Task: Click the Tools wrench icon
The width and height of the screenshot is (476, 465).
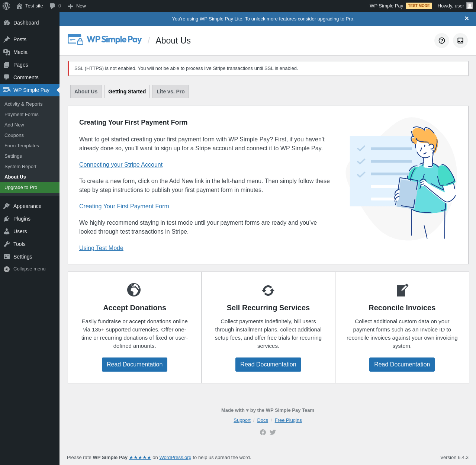Action: point(7,244)
